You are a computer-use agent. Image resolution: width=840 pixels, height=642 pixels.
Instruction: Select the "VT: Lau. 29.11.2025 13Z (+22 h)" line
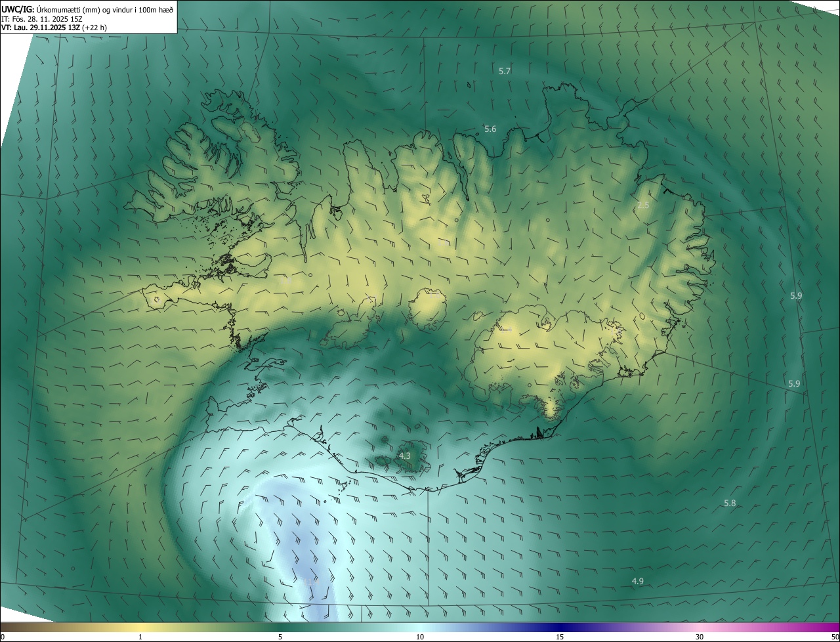click(54, 28)
